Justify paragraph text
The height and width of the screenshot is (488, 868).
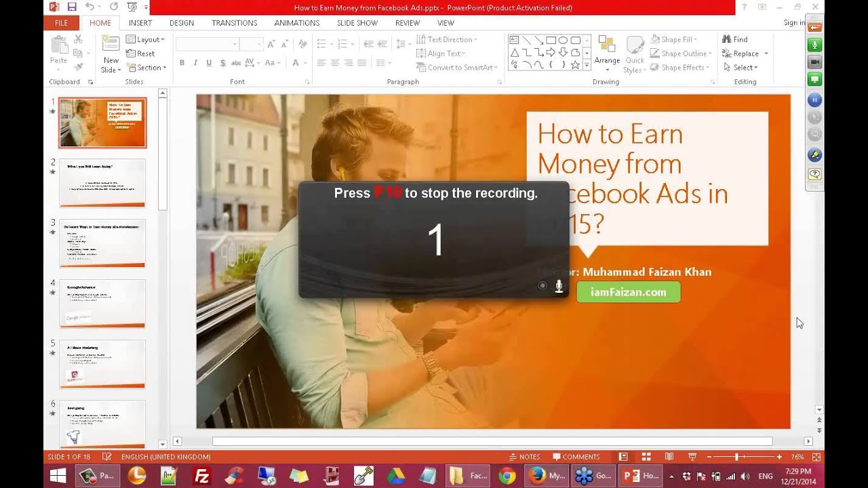coord(362,63)
